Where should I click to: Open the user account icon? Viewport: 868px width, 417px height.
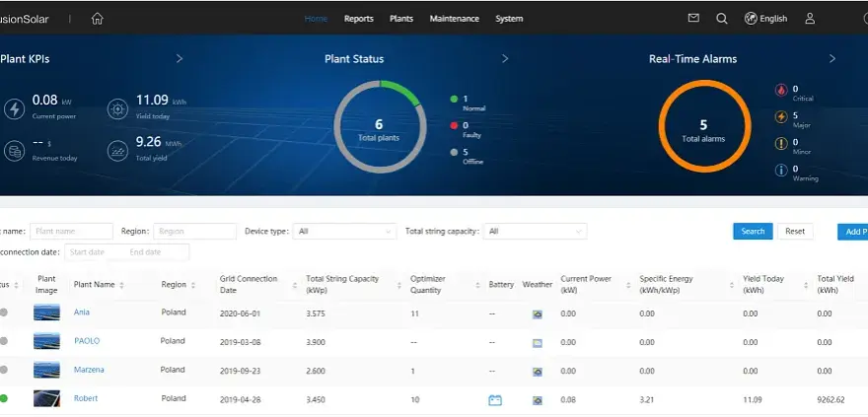click(x=810, y=19)
